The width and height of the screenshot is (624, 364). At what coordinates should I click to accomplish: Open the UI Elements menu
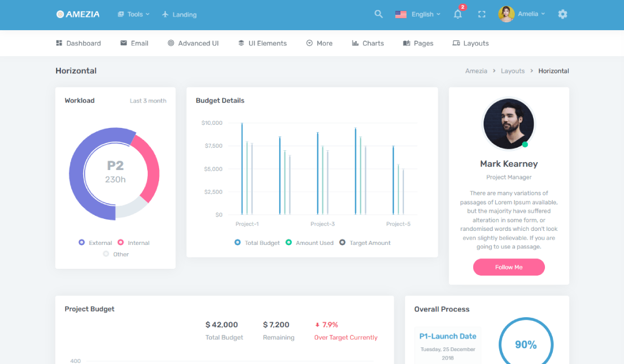263,43
